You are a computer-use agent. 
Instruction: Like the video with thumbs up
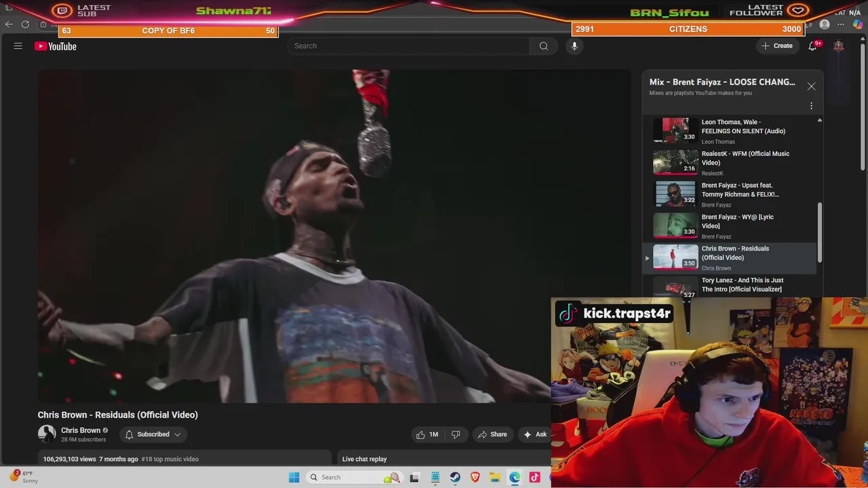point(427,434)
